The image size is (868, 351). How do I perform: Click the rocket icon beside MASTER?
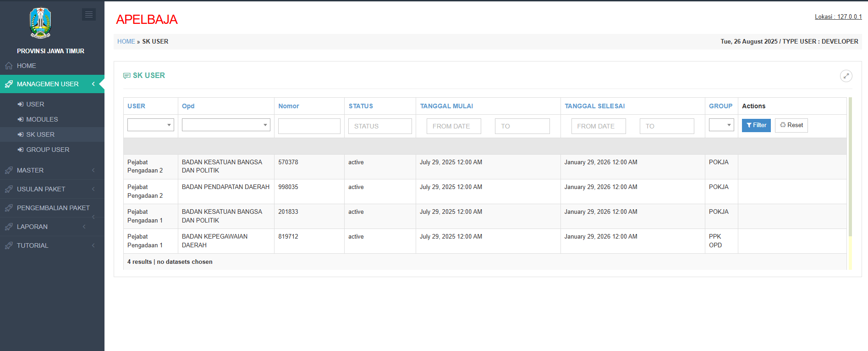(9, 170)
